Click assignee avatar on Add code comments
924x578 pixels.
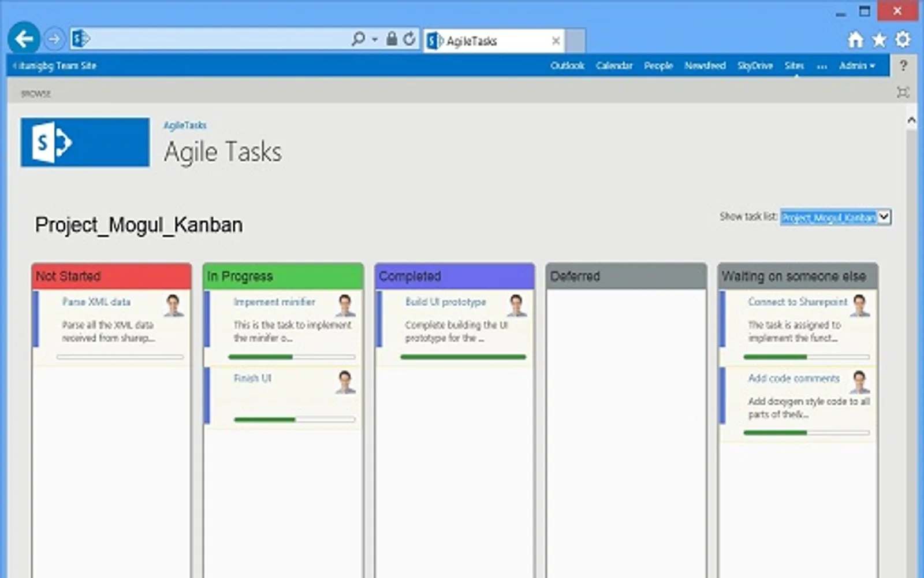(x=860, y=383)
